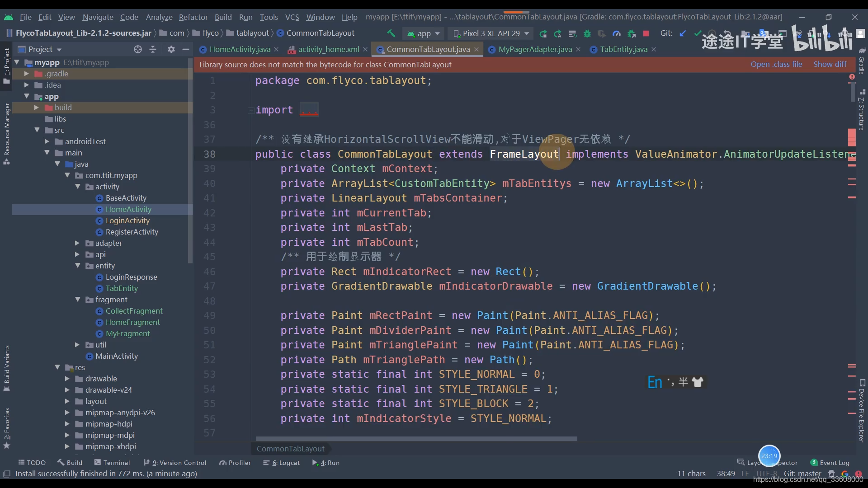This screenshot has width=868, height=488.
Task: Open the TODO tool window
Action: (32, 463)
